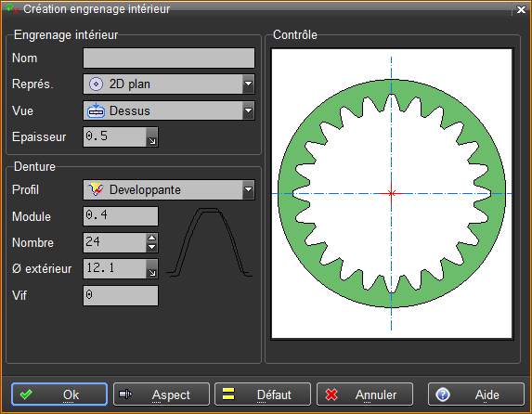Image resolution: width=532 pixels, height=414 pixels.
Task: Open the Représ. dropdown arrow
Action: (x=248, y=84)
